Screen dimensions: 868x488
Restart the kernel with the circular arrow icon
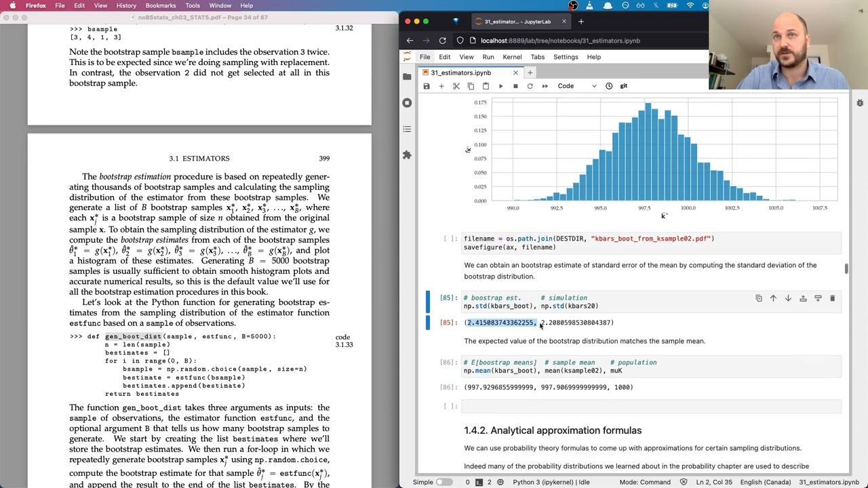(530, 86)
